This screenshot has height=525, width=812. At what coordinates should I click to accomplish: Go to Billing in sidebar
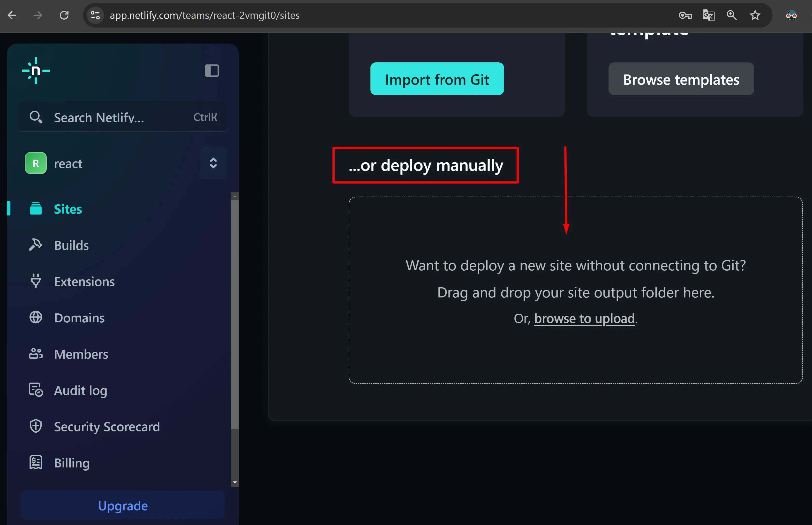(72, 463)
